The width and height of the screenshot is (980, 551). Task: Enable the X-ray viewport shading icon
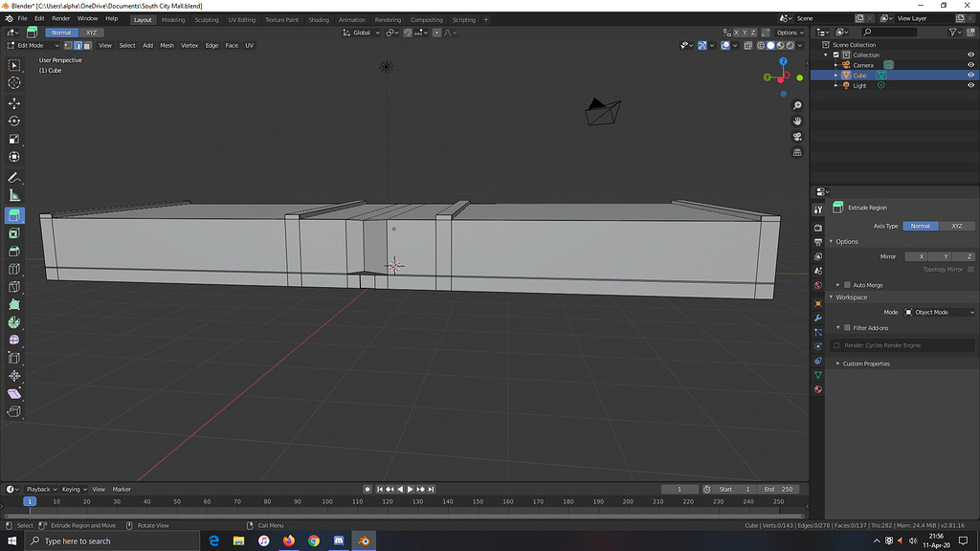pos(747,45)
